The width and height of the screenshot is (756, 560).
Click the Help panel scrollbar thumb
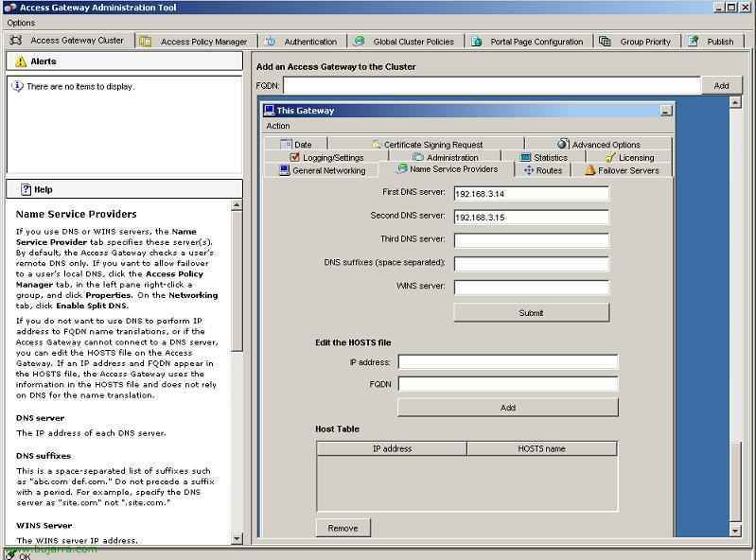point(237,281)
